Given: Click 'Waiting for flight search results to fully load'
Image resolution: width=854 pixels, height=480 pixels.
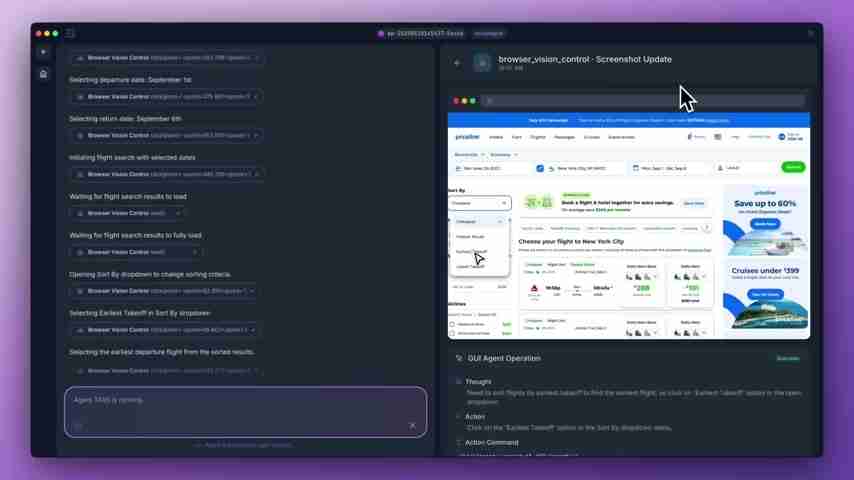Looking at the screenshot, I should point(135,235).
